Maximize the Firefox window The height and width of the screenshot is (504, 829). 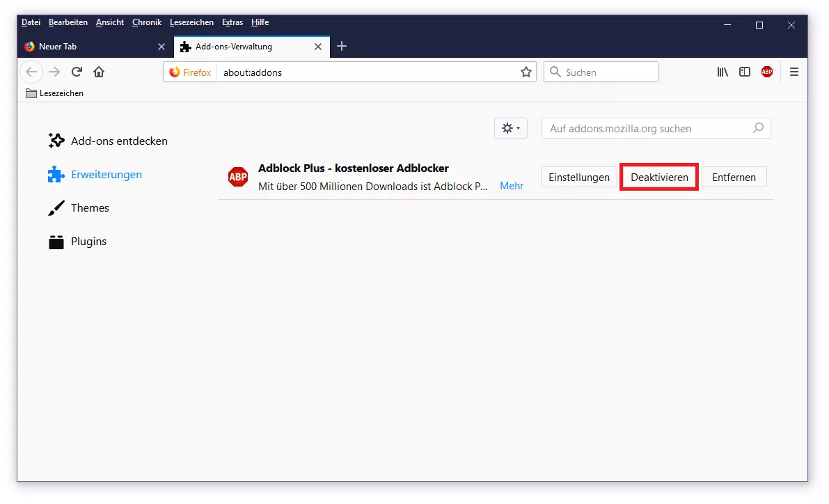(759, 25)
